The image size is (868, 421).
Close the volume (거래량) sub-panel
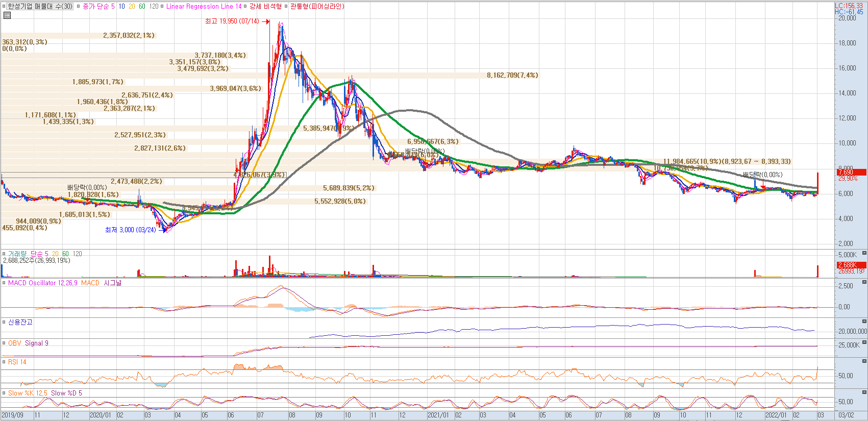[864, 253]
